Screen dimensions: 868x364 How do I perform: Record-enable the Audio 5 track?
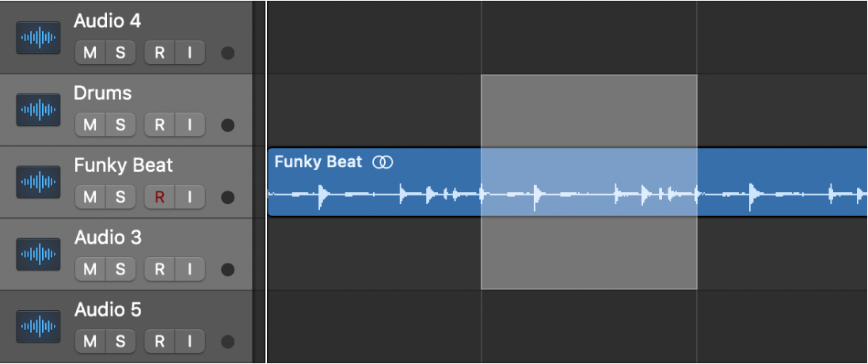click(159, 341)
